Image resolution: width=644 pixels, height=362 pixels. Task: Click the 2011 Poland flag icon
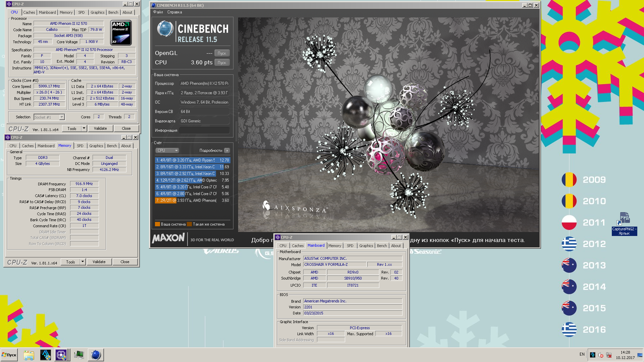pyautogui.click(x=569, y=223)
